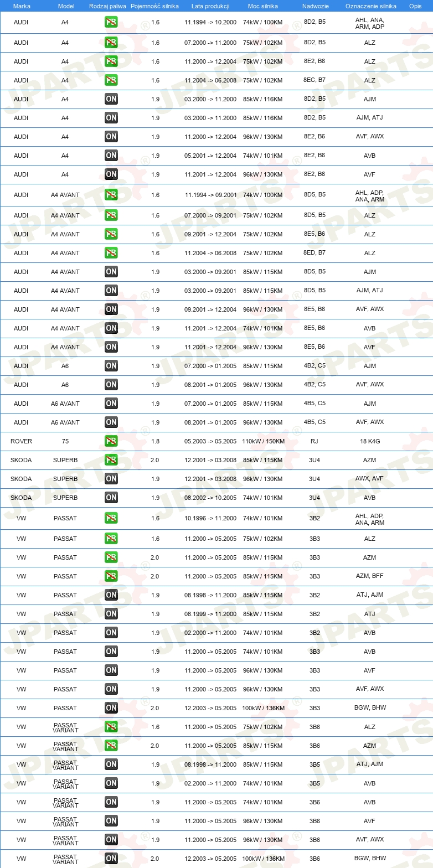
Task: Select 4B5, C5 body cell in AVF, AWX row
Action: click(315, 422)
